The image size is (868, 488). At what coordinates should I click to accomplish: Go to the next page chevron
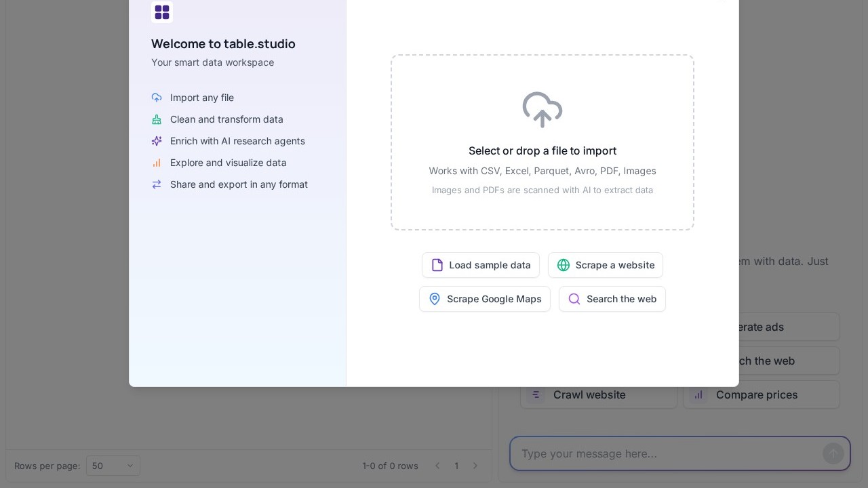coord(475,466)
